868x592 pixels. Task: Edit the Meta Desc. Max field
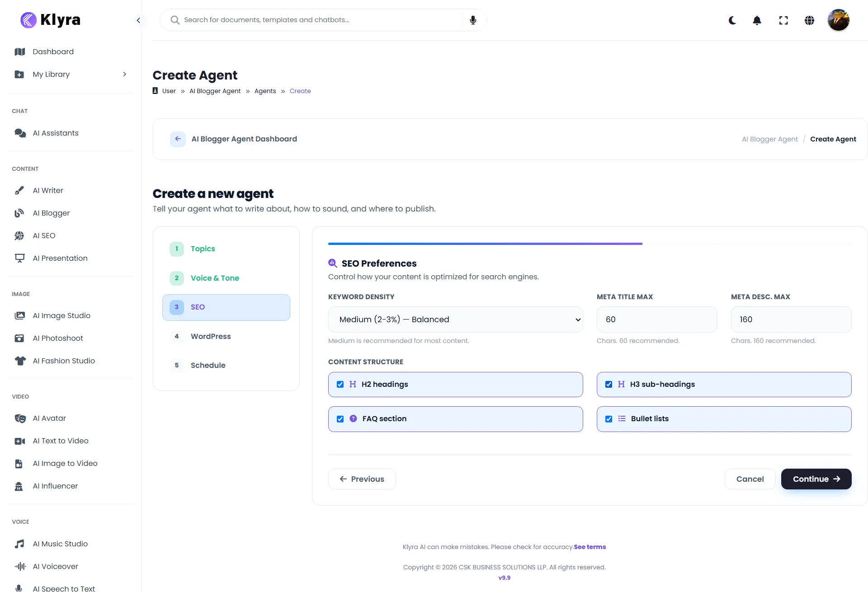click(x=791, y=319)
